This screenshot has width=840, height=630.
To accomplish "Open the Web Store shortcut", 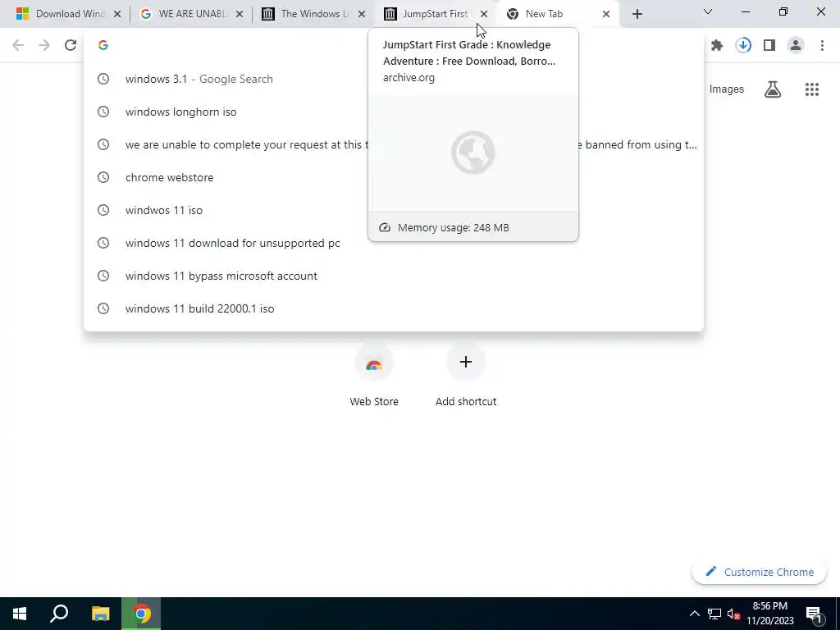I will [x=374, y=376].
